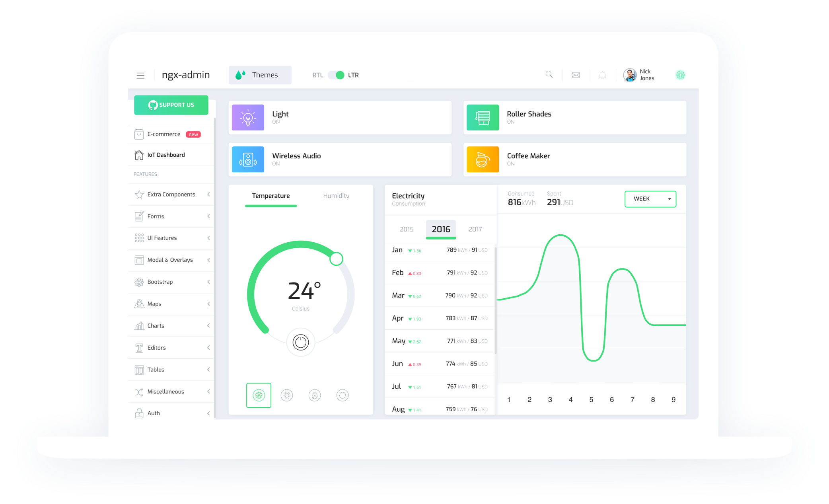This screenshot has width=829, height=504.
Task: Select the 2017 year tab
Action: click(475, 229)
